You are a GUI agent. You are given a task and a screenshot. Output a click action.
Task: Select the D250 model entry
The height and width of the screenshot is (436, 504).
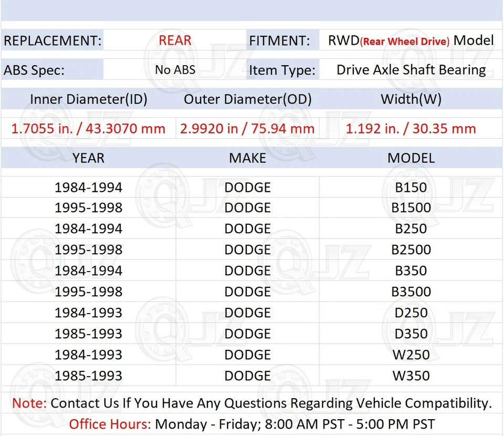(411, 313)
